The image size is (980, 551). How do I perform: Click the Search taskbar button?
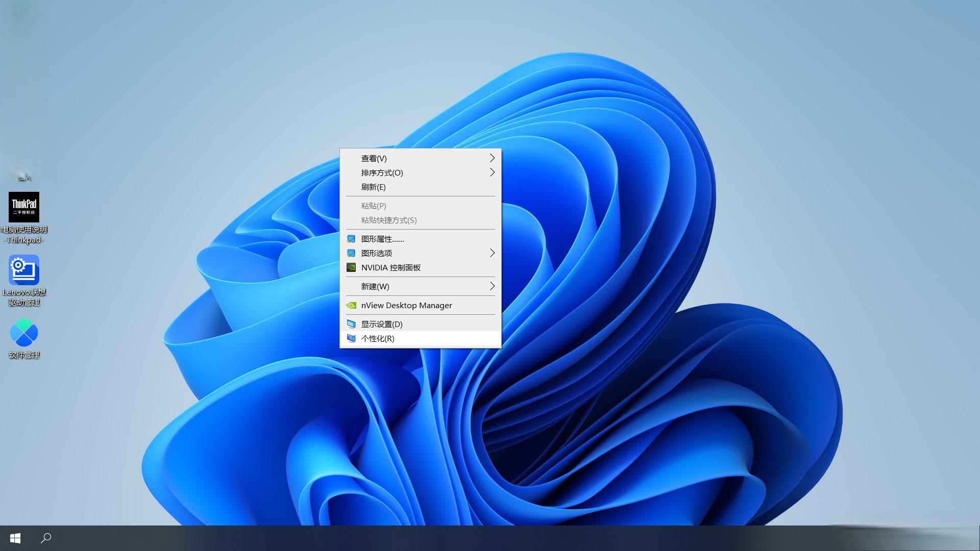[x=46, y=538]
